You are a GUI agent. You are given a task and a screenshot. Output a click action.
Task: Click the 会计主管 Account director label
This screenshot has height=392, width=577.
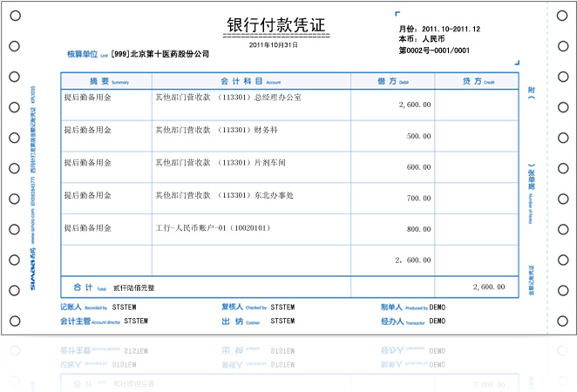point(90,321)
